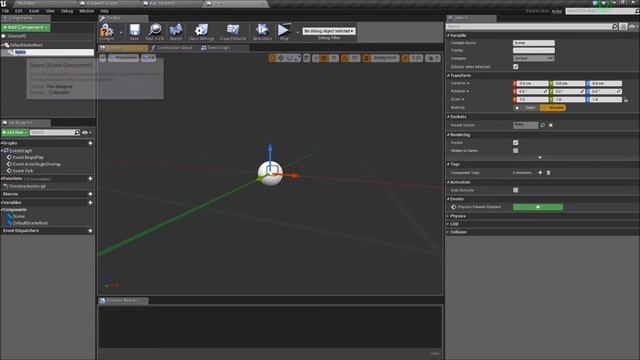The image size is (640, 360).
Task: Click the search icon in My Blueprint panel
Action: click(x=77, y=132)
